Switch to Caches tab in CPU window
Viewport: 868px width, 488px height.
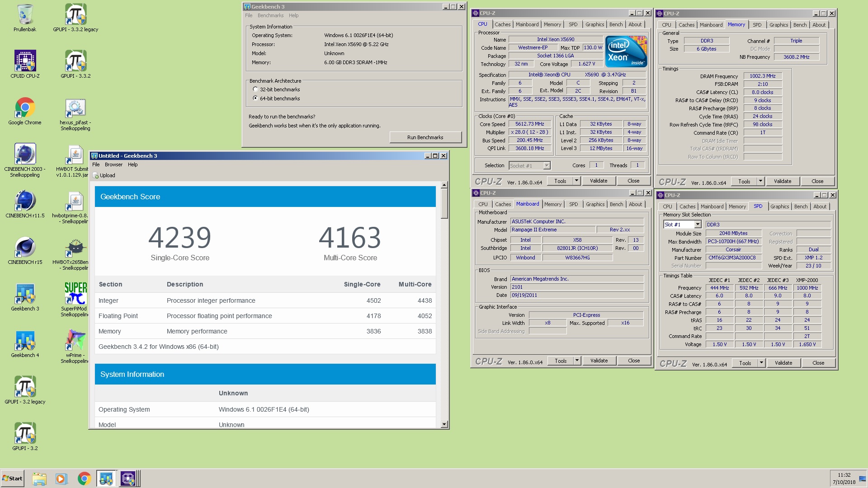tap(502, 24)
